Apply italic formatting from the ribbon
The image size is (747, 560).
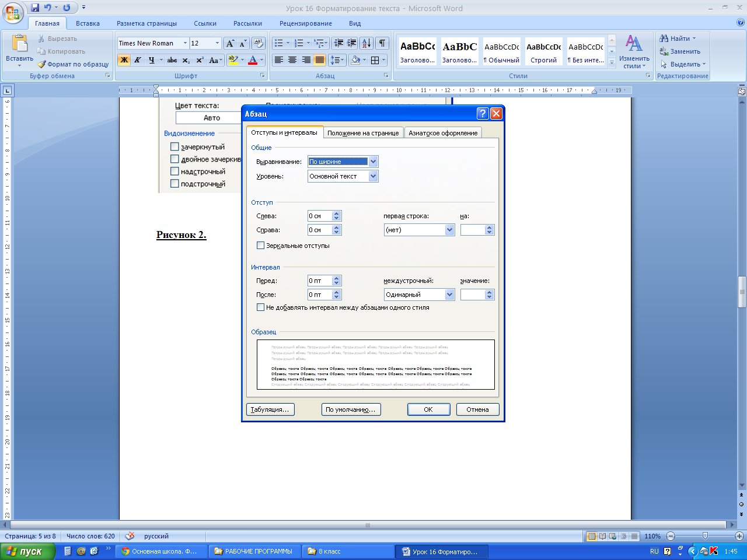tap(138, 60)
